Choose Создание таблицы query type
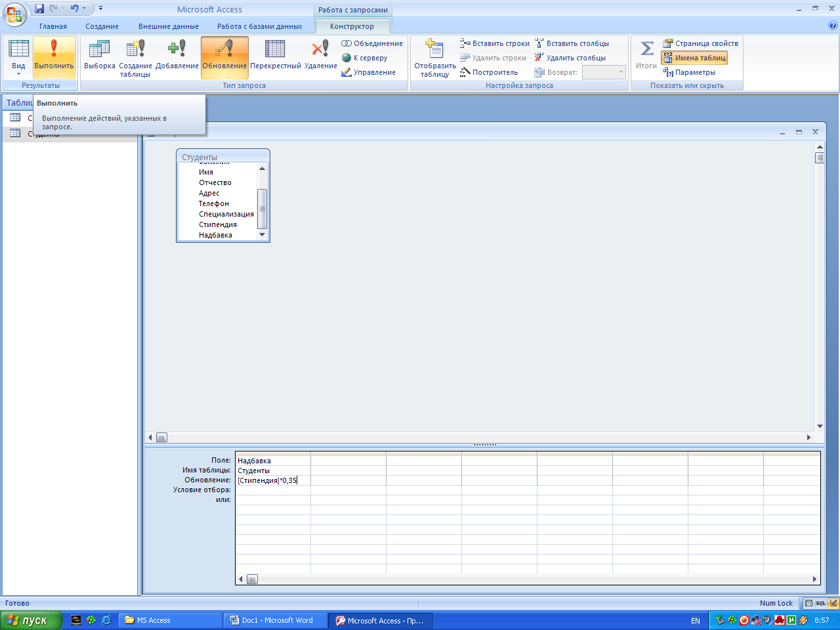Image resolution: width=840 pixels, height=630 pixels. pyautogui.click(x=136, y=58)
